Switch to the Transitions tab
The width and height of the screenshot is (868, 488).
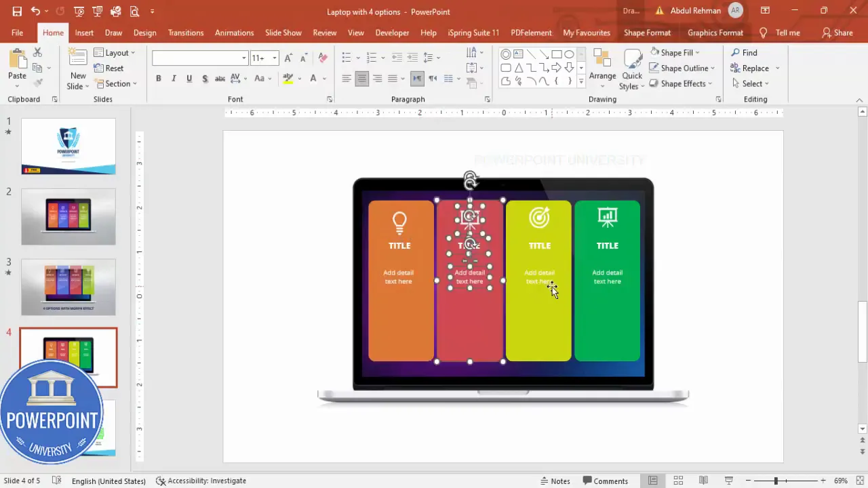(x=186, y=33)
